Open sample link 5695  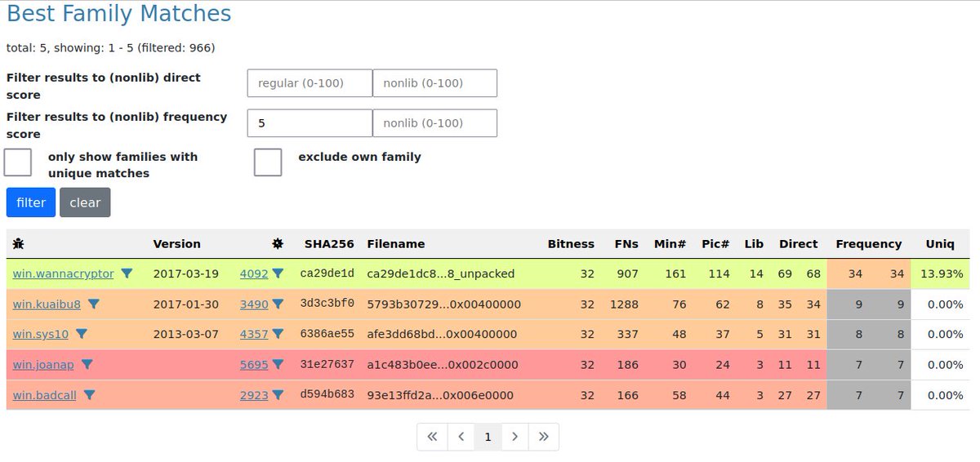pos(254,365)
